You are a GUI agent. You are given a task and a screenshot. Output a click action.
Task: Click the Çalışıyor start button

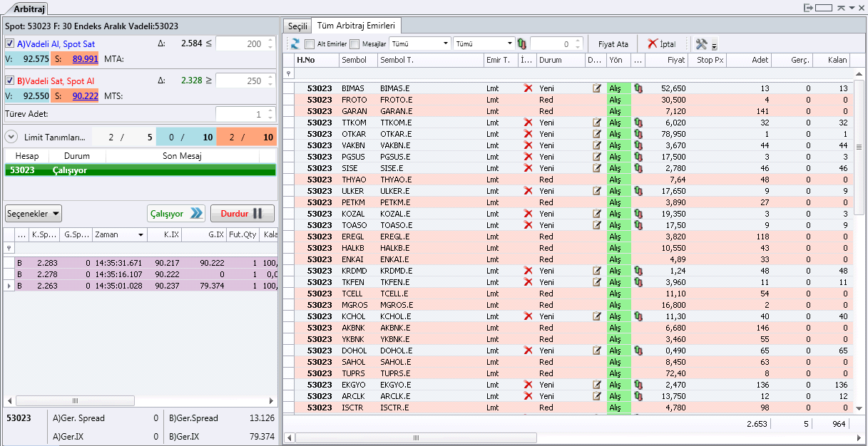[x=175, y=213]
